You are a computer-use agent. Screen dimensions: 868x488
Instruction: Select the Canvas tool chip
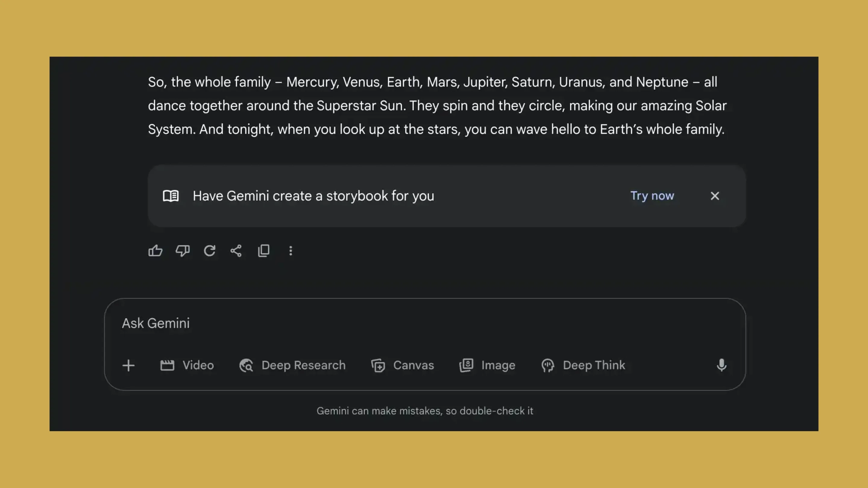click(402, 365)
